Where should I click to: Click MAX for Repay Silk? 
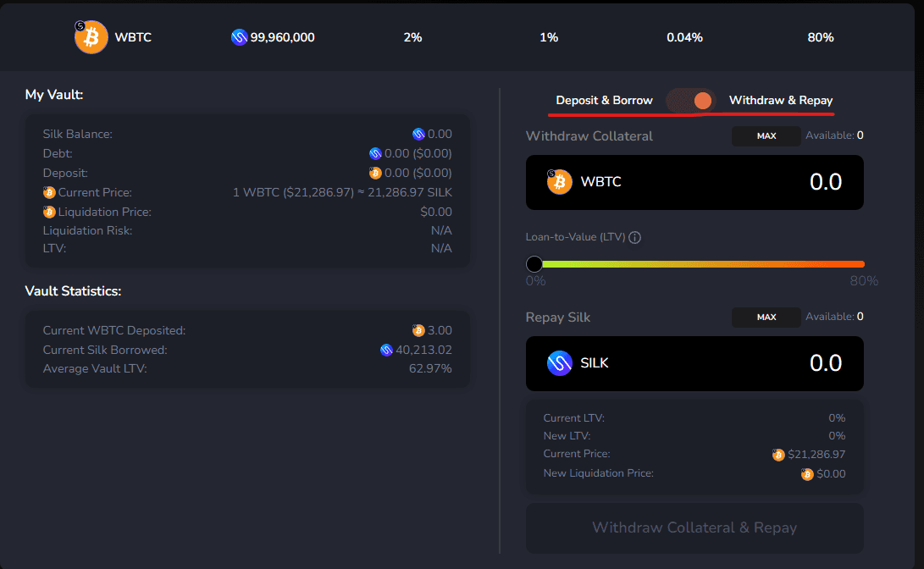tap(766, 318)
